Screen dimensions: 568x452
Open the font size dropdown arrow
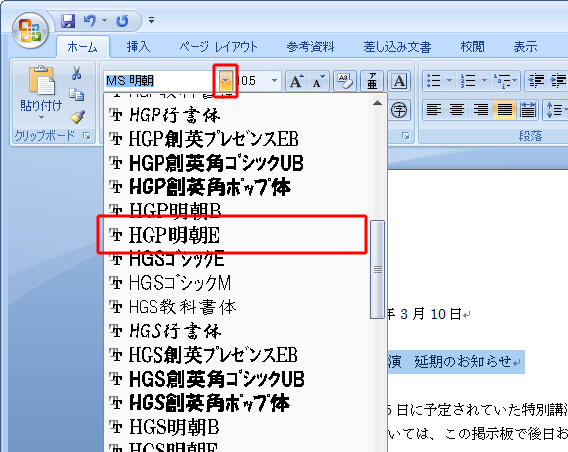click(x=274, y=80)
